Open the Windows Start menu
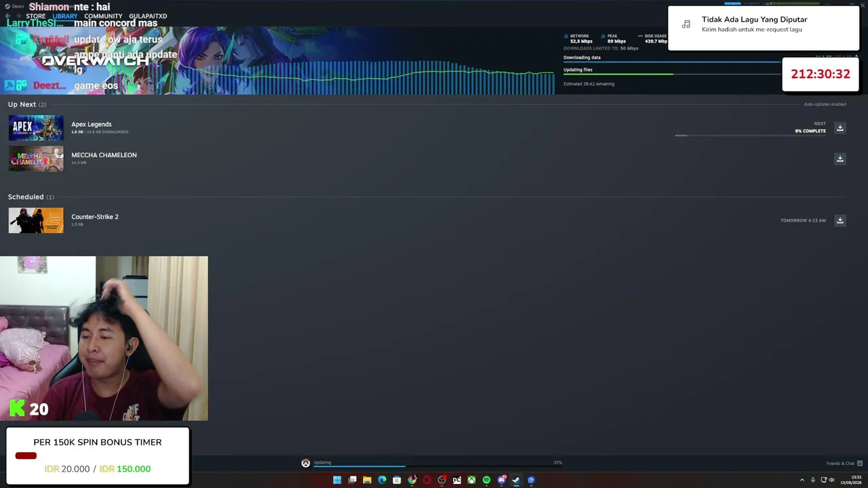Screen dimensions: 868x488 tap(337, 480)
